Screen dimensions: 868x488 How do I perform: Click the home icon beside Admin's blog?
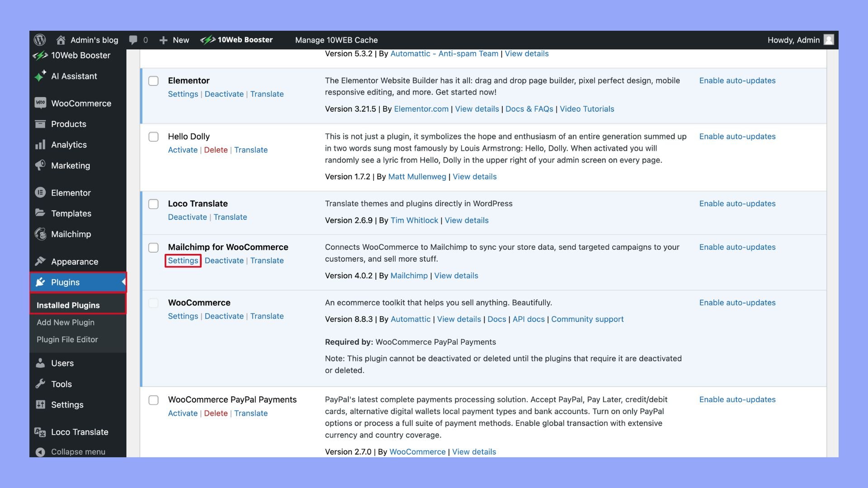coord(61,40)
